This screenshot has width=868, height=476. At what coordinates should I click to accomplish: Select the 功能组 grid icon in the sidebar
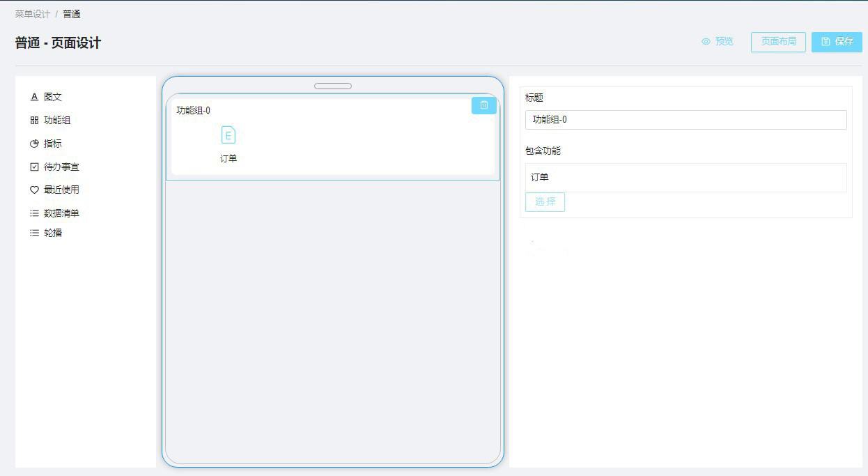pyautogui.click(x=34, y=121)
